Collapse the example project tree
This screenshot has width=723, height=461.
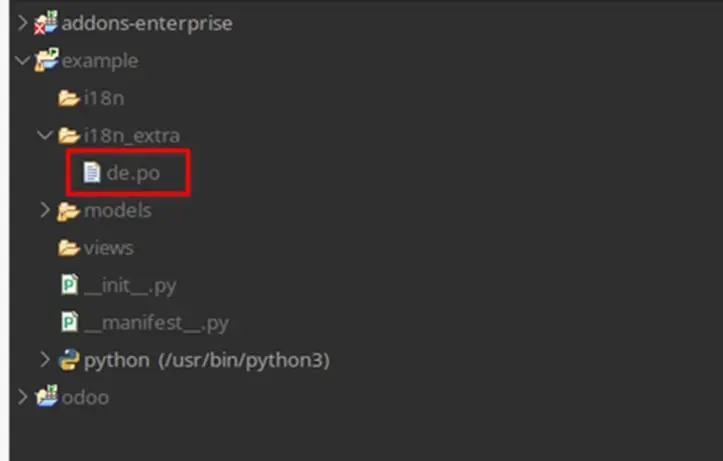point(23,61)
